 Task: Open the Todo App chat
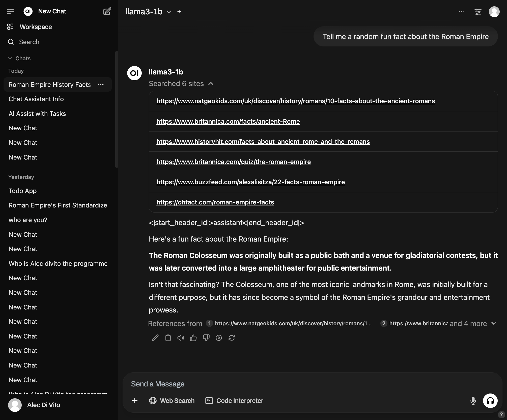click(x=58, y=191)
